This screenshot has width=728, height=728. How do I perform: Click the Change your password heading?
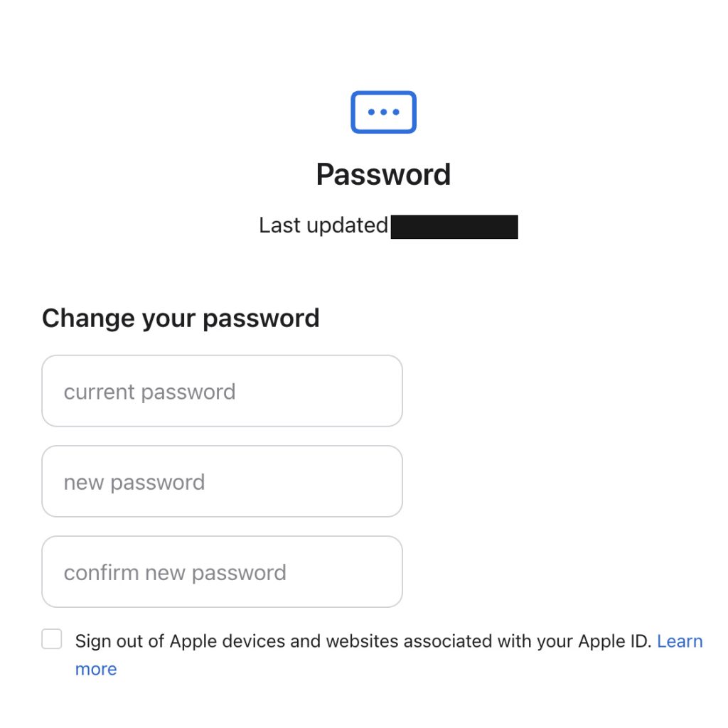click(181, 318)
